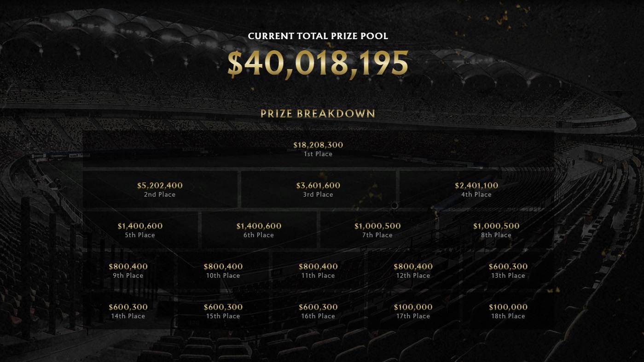The width and height of the screenshot is (644, 362).
Task: Click the Current Total Prize Pool heading
Action: point(318,36)
